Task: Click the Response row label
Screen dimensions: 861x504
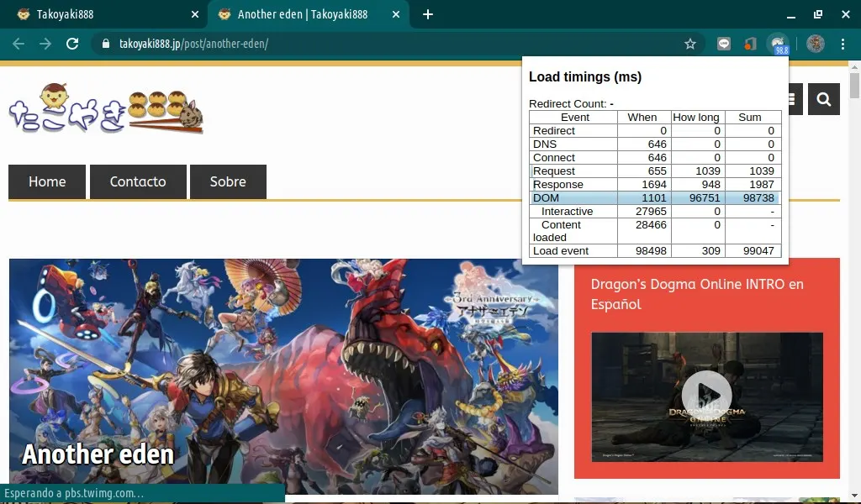Action: coord(558,184)
